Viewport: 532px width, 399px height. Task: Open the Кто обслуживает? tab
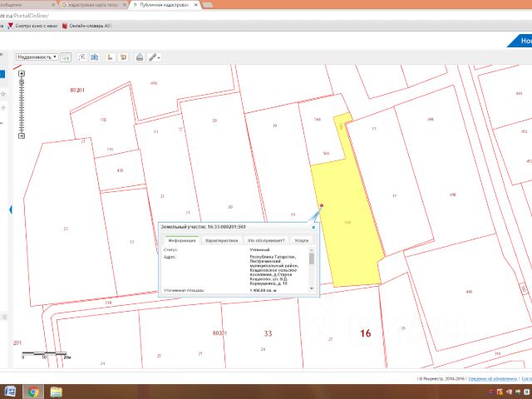pos(265,239)
